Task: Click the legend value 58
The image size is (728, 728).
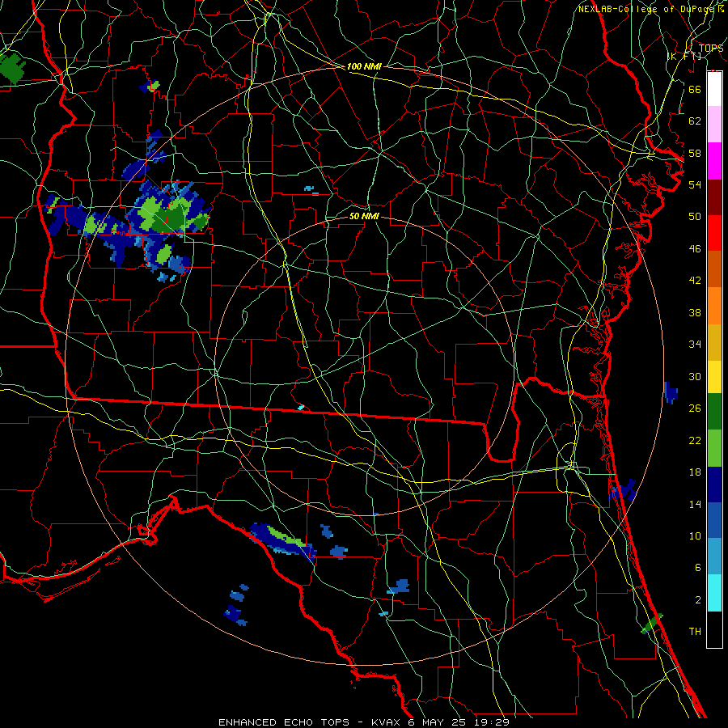Action: coord(695,153)
